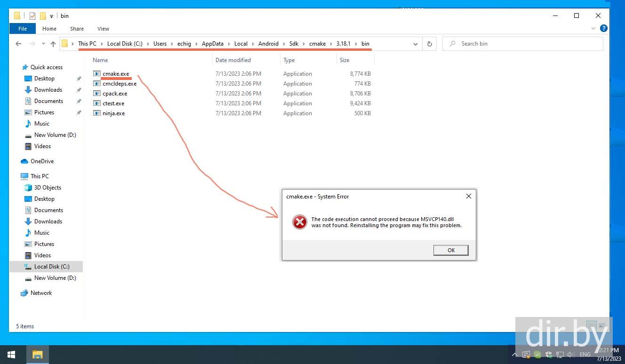Click the 3D Objects cube icon

tap(28, 188)
